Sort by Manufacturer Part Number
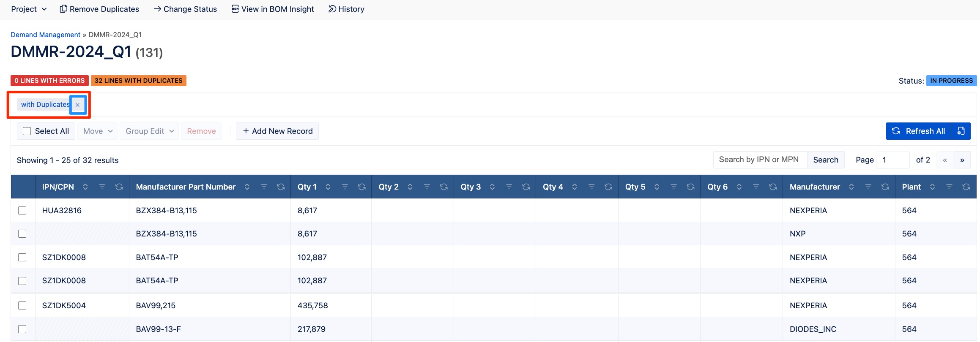The image size is (980, 342). coord(247,187)
